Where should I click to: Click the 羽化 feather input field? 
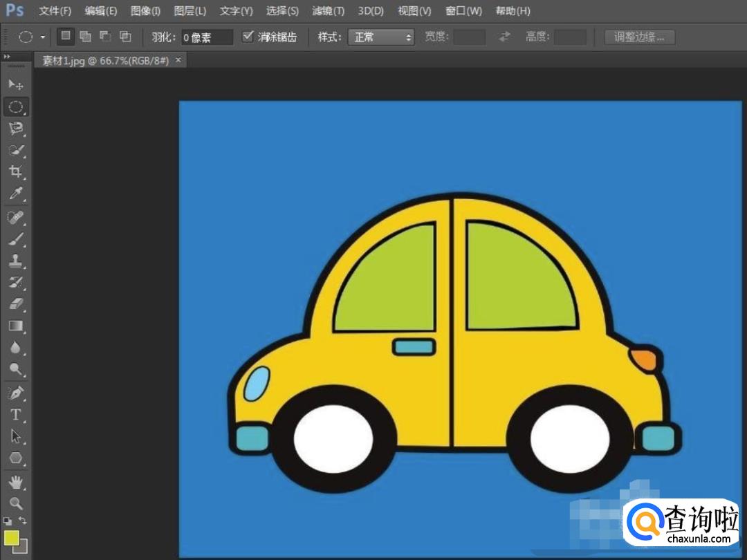(207, 37)
